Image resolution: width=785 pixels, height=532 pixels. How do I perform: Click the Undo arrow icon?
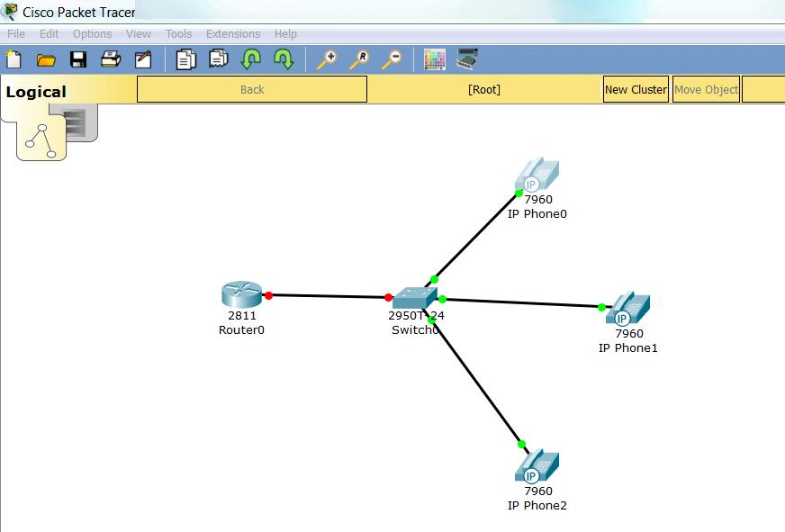point(251,60)
